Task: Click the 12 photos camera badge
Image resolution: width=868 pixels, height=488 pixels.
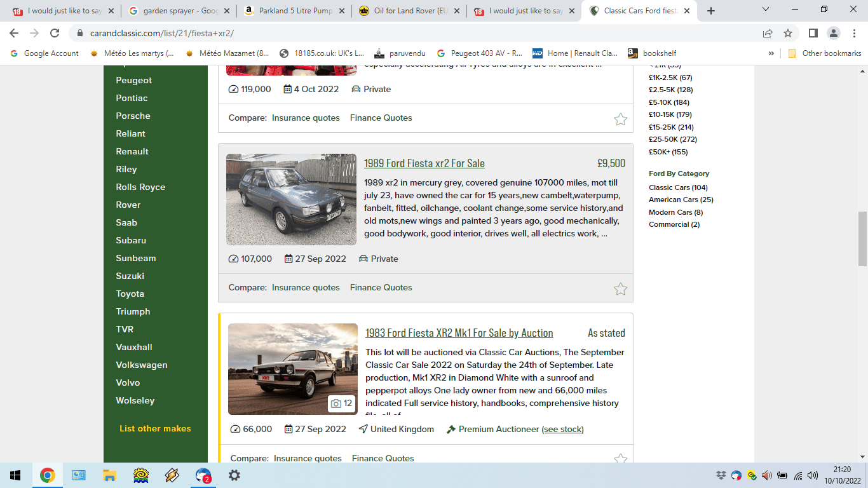Action: point(342,403)
